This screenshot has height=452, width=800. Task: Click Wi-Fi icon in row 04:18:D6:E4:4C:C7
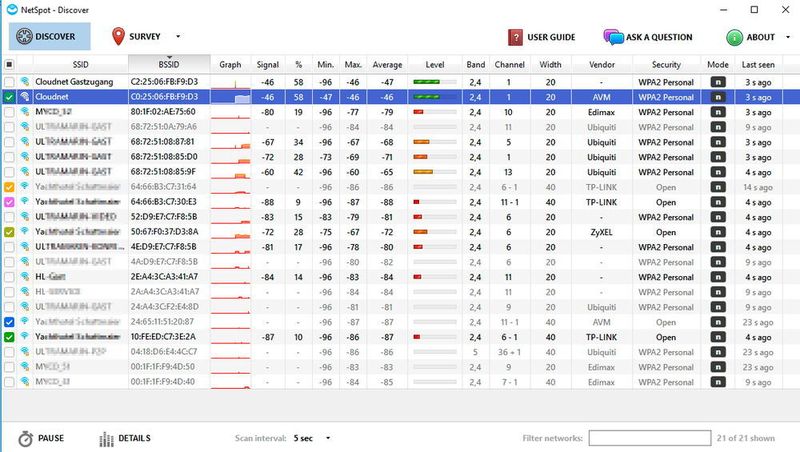25,351
